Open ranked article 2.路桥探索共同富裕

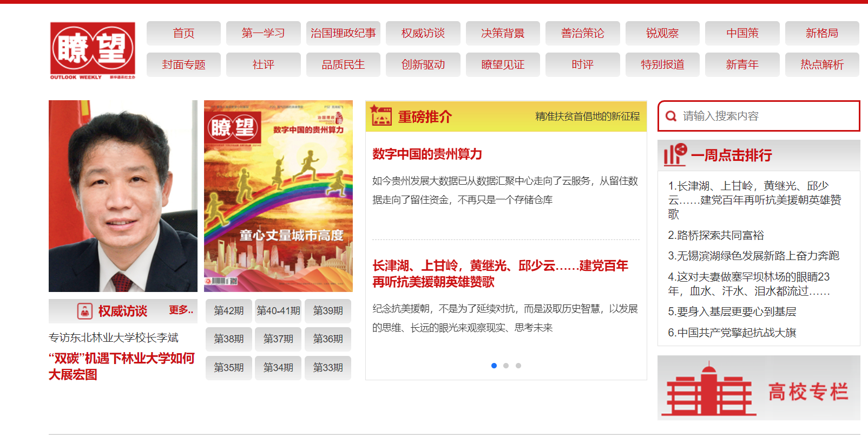[715, 235]
